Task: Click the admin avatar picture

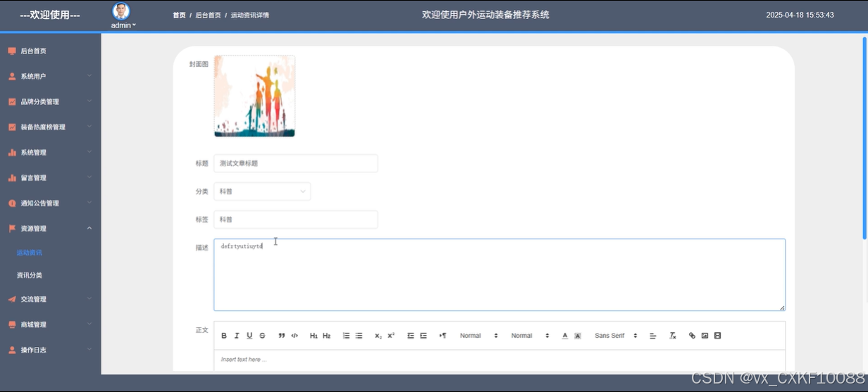Action: point(121,11)
